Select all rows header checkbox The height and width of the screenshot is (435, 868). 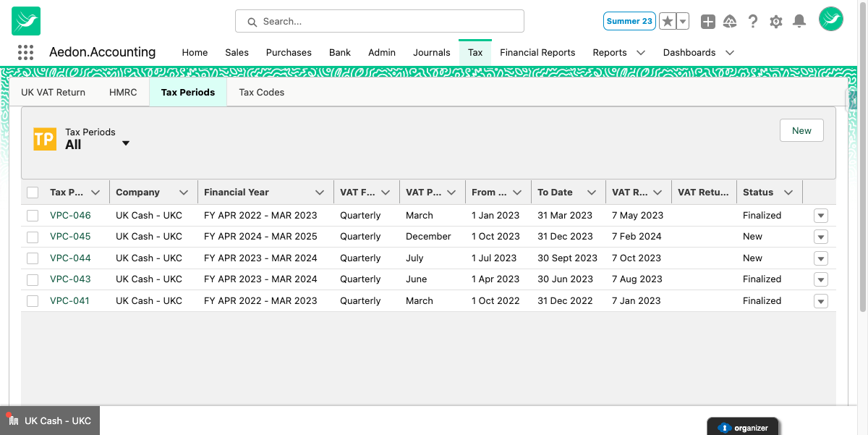33,193
